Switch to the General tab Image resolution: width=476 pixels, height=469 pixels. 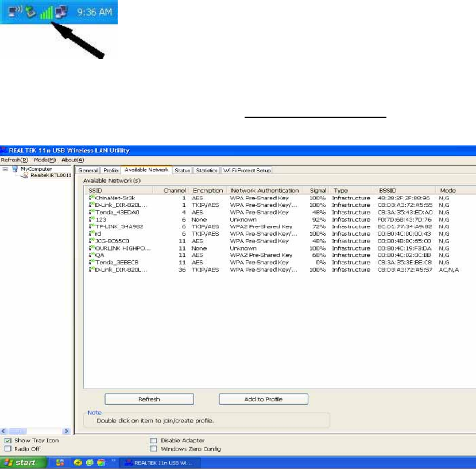(x=88, y=171)
